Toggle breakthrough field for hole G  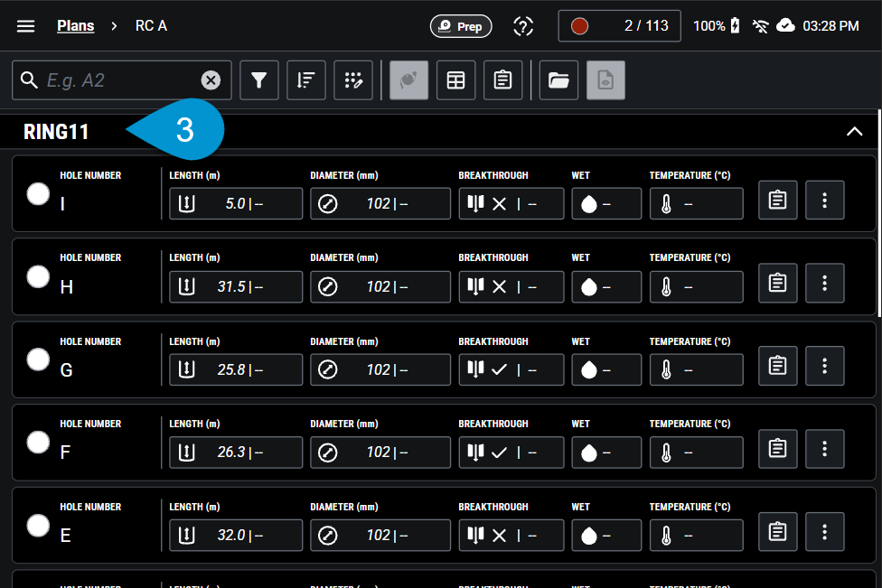[511, 369]
